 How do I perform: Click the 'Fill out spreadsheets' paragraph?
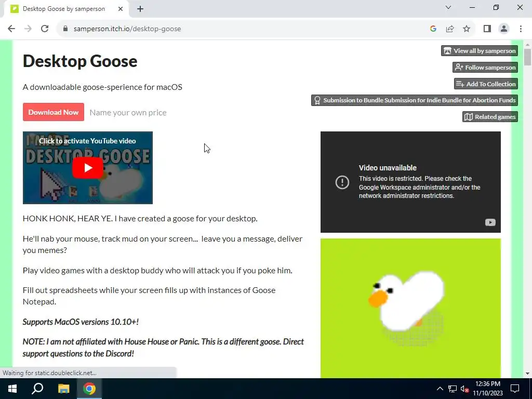(x=149, y=296)
